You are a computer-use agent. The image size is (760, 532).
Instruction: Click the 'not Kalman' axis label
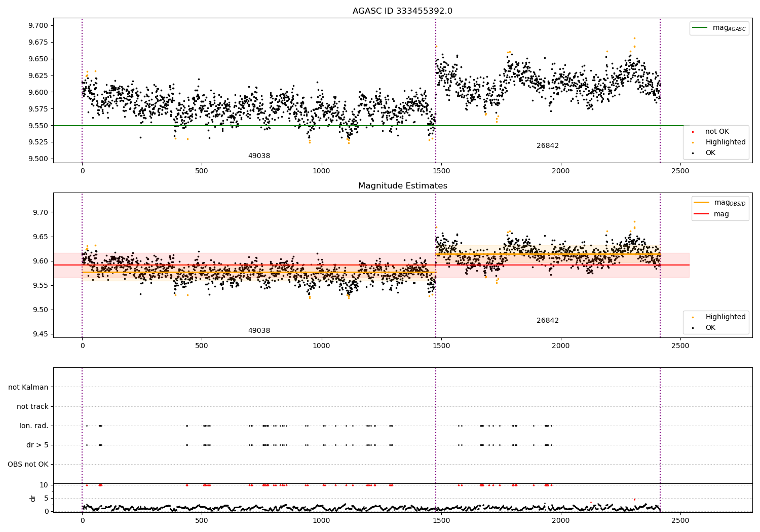pyautogui.click(x=28, y=387)
